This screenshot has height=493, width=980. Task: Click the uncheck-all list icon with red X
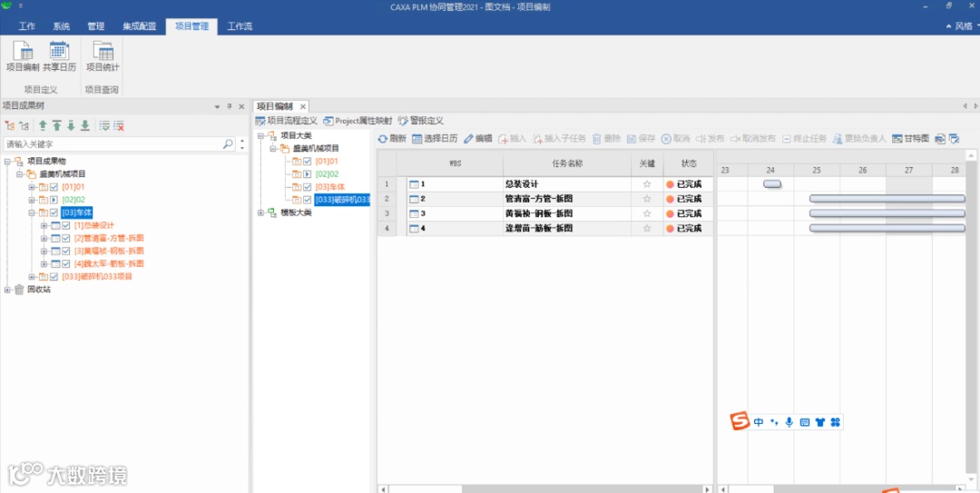[x=119, y=126]
